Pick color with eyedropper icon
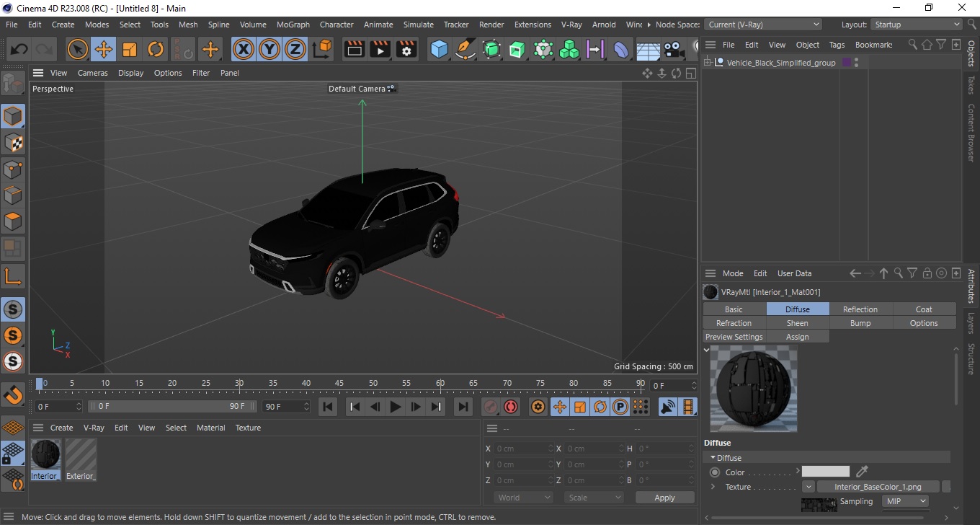Image resolution: width=980 pixels, height=525 pixels. [x=862, y=472]
